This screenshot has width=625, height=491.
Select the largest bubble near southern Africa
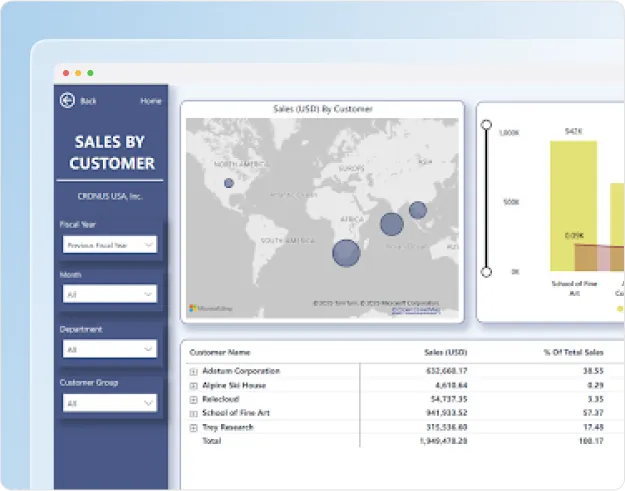(346, 253)
